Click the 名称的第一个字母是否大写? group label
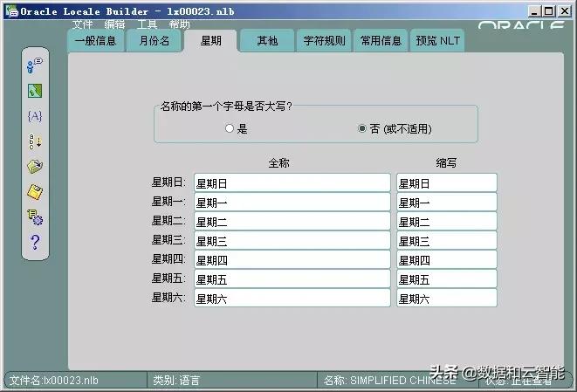Image resolution: width=577 pixels, height=392 pixels. point(226,107)
